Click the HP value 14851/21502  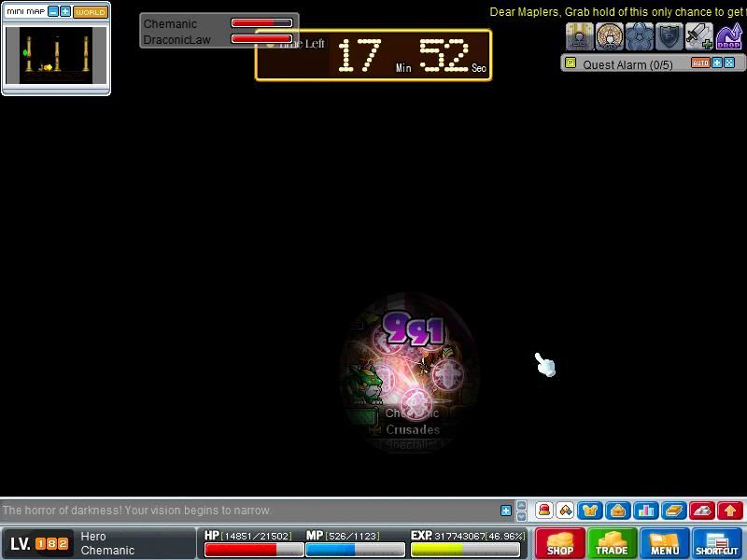(256, 536)
